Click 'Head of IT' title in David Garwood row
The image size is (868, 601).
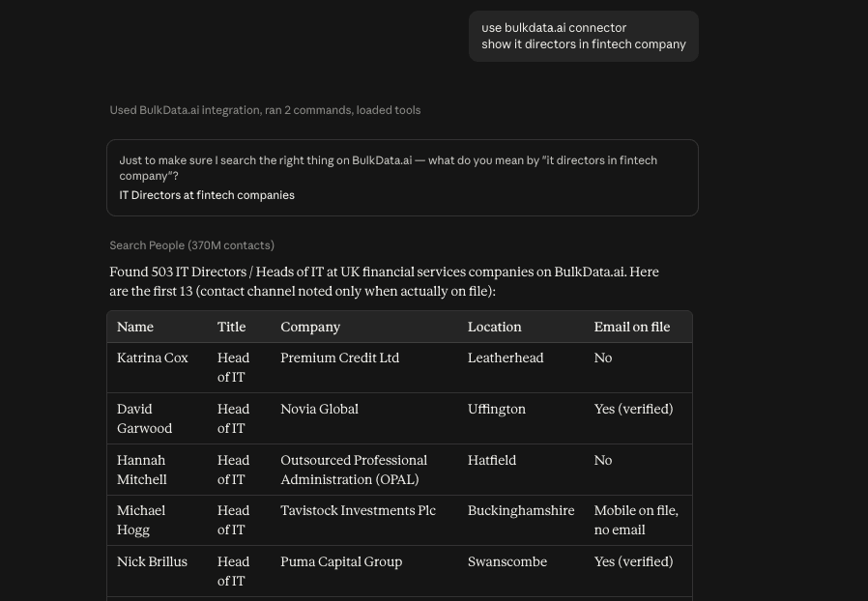[233, 418]
